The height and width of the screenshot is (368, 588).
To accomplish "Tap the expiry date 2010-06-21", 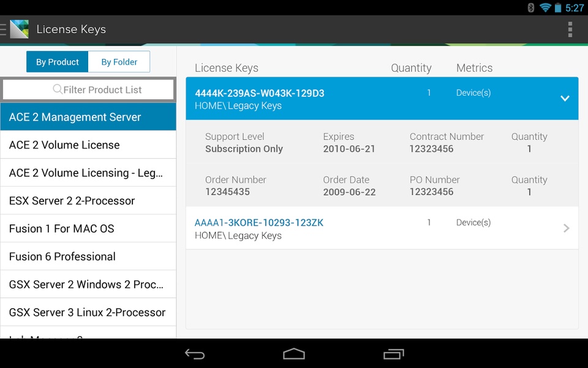I will click(349, 148).
